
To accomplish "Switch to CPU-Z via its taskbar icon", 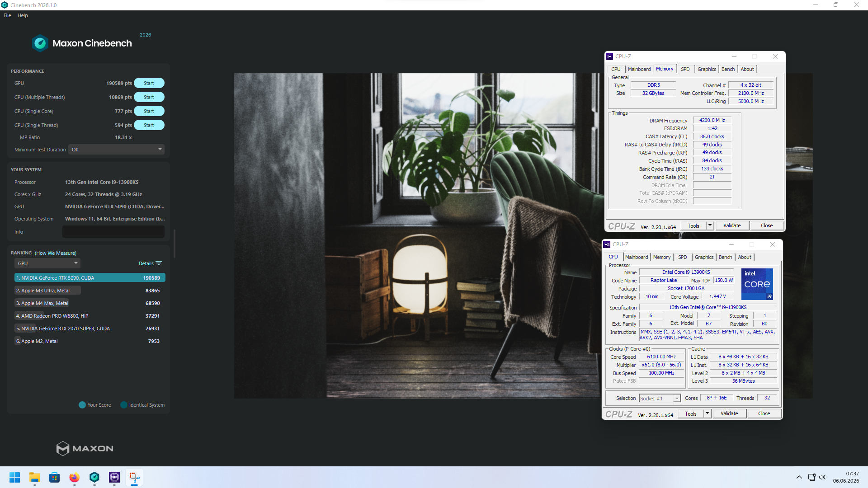I will [114, 477].
